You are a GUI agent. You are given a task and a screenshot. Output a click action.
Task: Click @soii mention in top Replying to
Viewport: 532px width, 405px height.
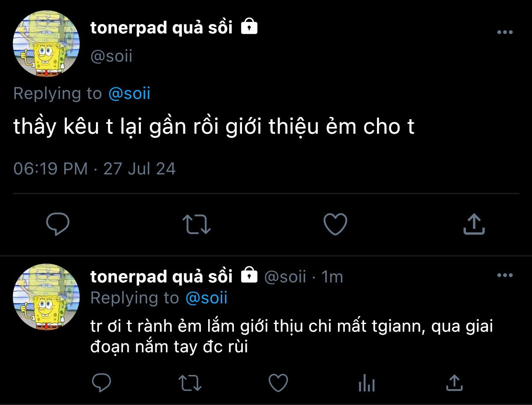(x=129, y=93)
